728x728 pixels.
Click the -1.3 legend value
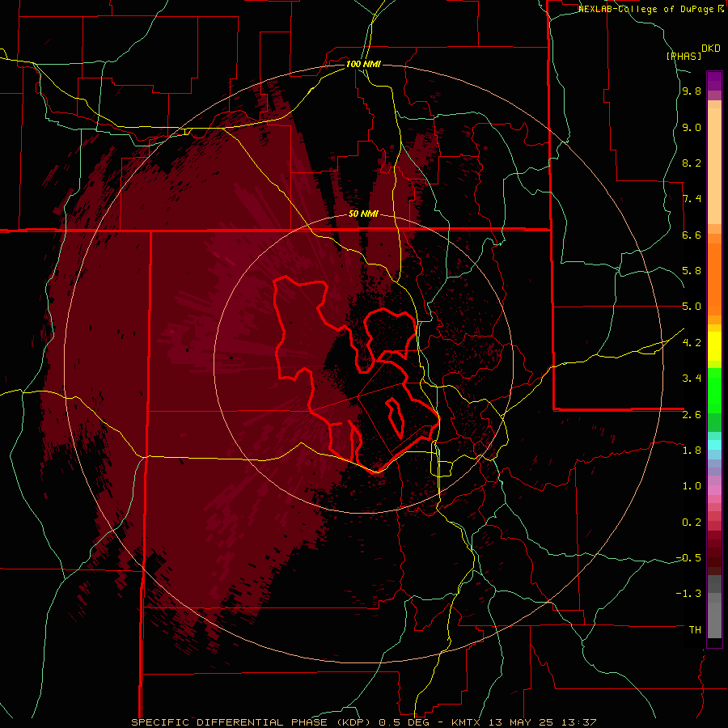[x=688, y=594]
